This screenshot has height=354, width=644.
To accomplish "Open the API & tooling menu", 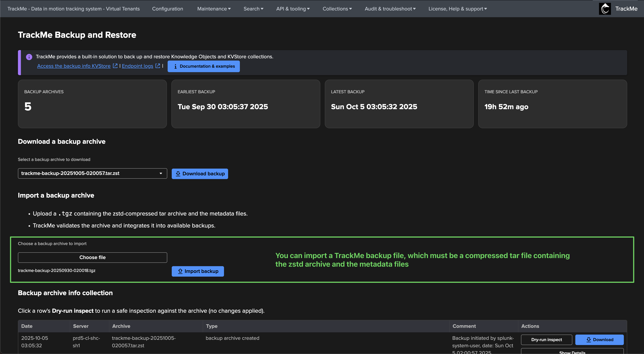I will tap(293, 9).
